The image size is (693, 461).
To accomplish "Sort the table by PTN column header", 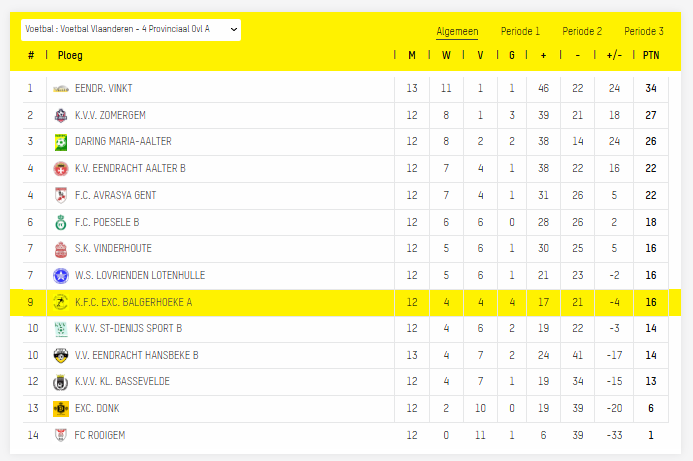I will 651,56.
